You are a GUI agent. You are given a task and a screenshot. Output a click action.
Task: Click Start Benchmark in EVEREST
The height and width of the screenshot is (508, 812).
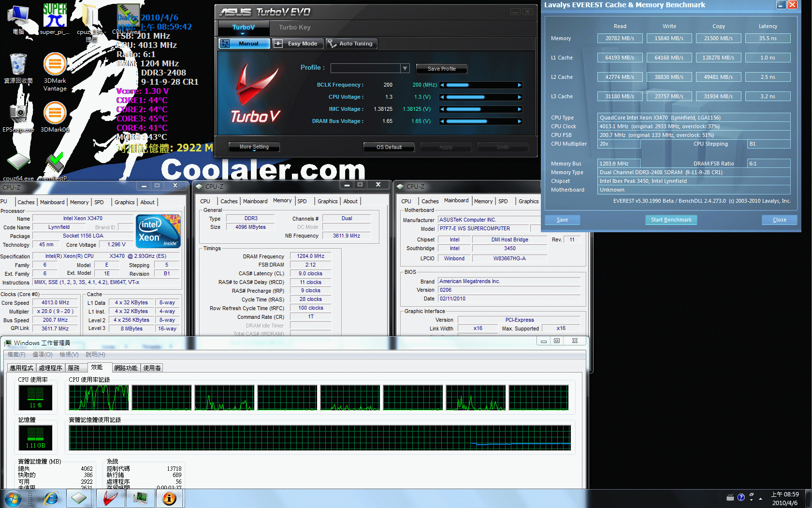pyautogui.click(x=671, y=220)
